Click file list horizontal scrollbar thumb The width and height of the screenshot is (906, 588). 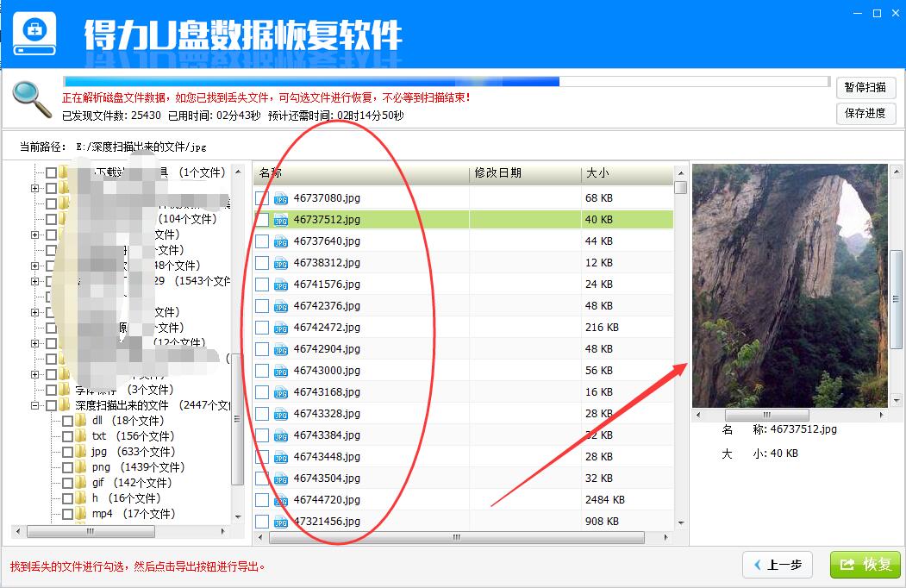pos(457,537)
